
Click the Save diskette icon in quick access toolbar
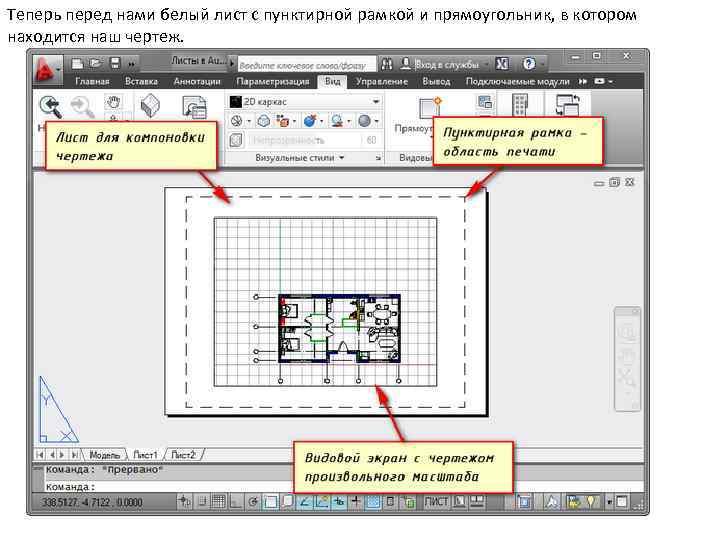pyautogui.click(x=115, y=63)
